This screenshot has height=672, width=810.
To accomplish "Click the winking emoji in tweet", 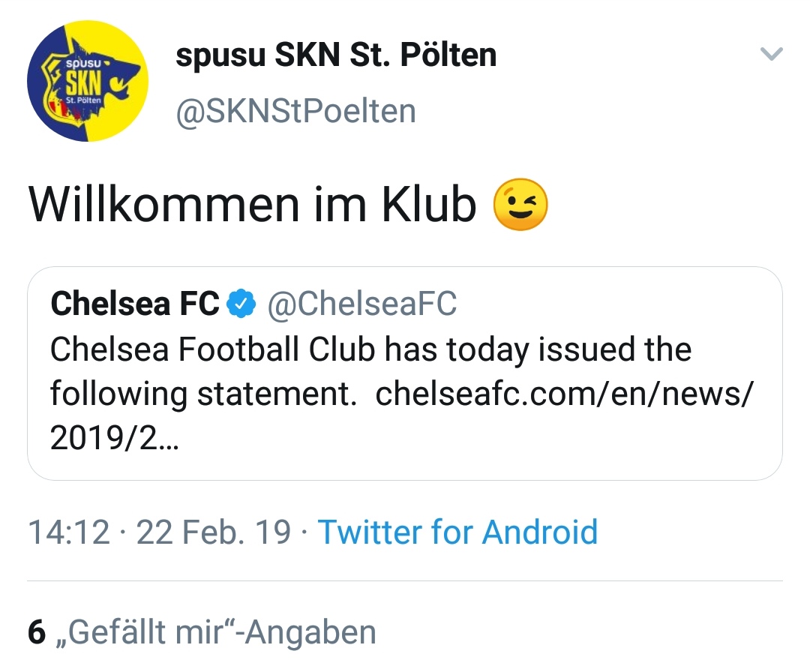I will click(x=520, y=205).
